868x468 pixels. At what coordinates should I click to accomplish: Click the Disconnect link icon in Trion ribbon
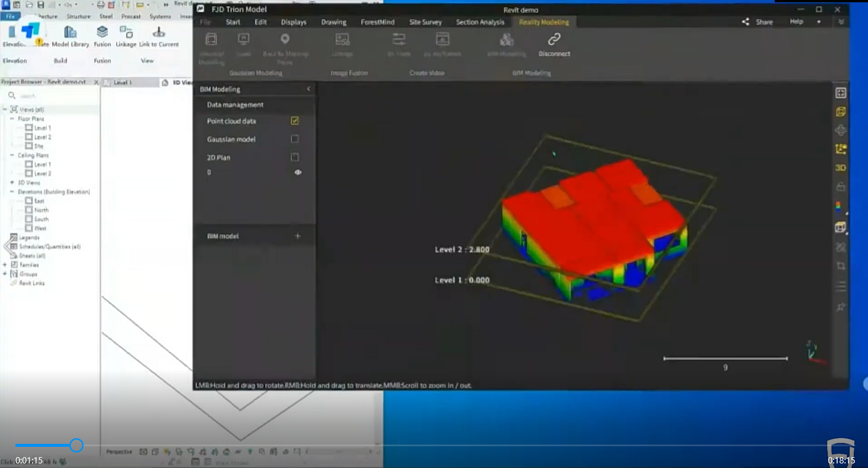tap(554, 39)
